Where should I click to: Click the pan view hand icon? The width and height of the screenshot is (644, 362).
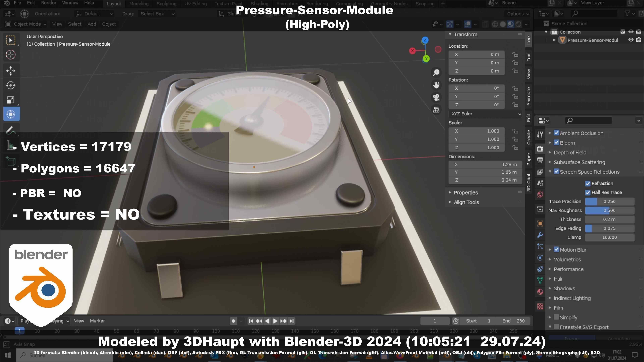[x=436, y=85]
